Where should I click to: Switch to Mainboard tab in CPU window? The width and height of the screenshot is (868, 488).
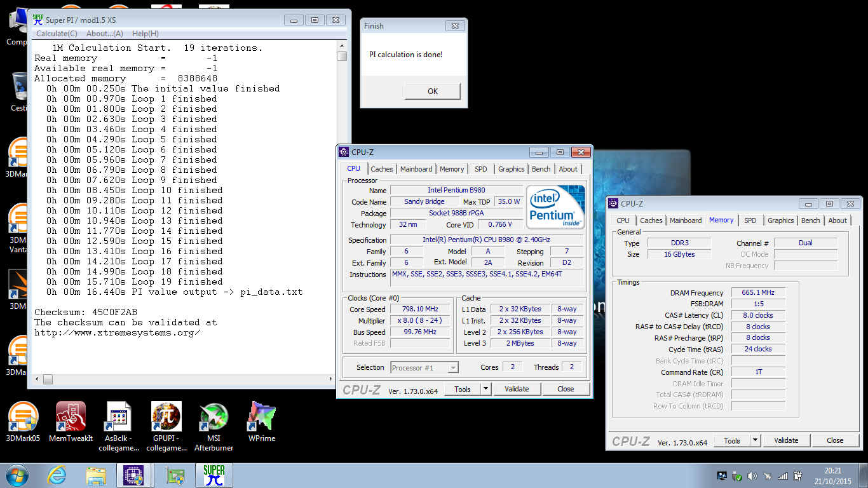(416, 169)
